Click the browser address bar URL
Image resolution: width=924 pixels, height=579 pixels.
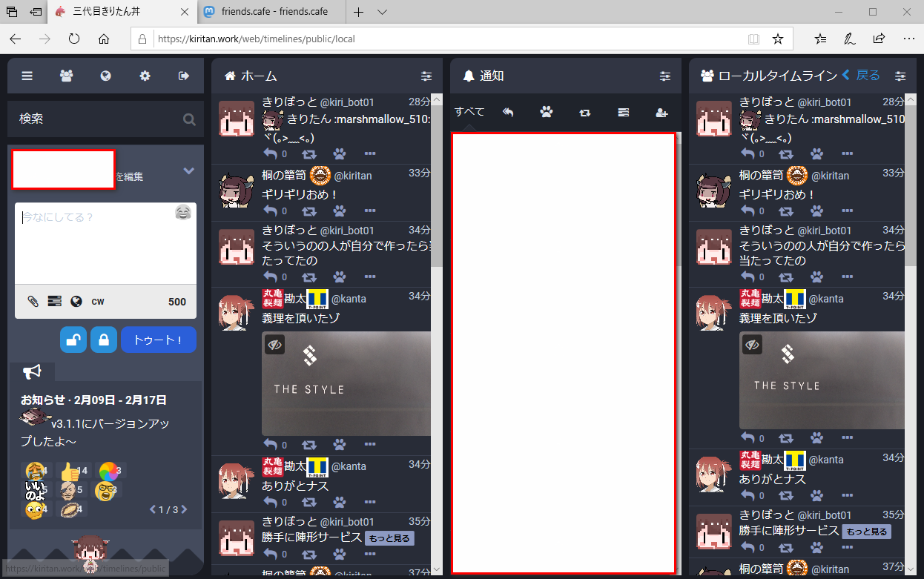(x=256, y=39)
